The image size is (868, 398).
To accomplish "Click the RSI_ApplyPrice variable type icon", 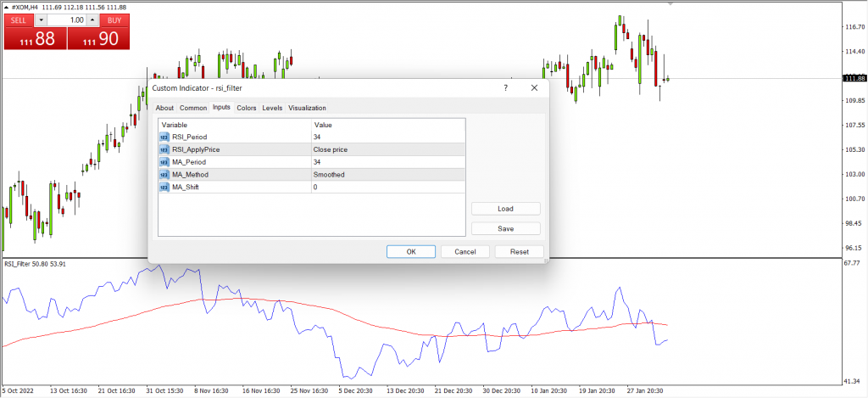I will [x=164, y=149].
